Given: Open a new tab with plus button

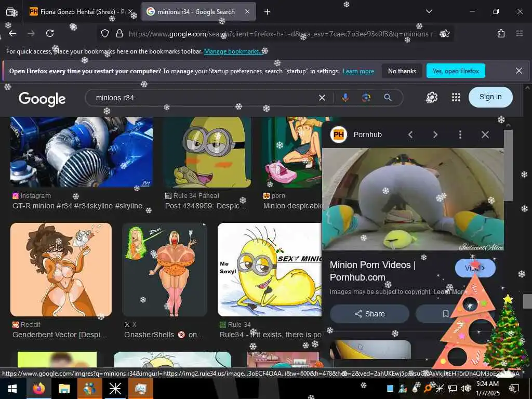Looking at the screenshot, I should [x=268, y=12].
